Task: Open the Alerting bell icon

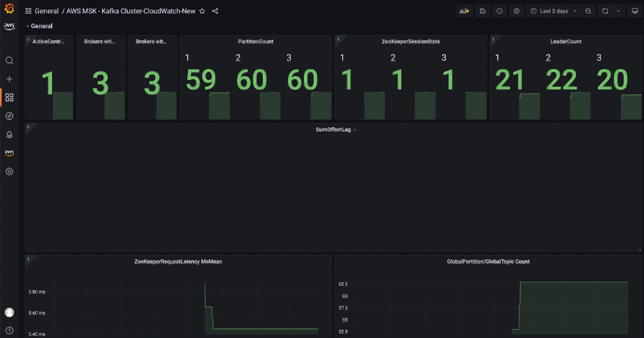Action: pyautogui.click(x=10, y=134)
